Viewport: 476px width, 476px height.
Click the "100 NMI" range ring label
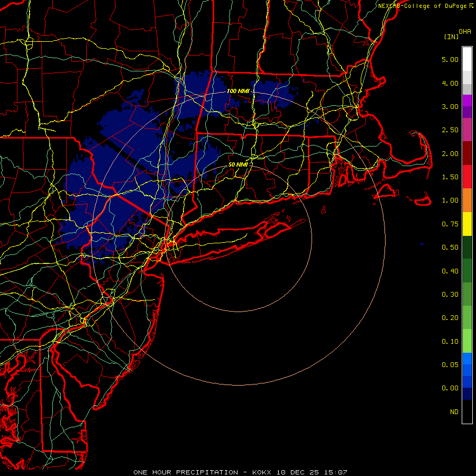pos(238,91)
